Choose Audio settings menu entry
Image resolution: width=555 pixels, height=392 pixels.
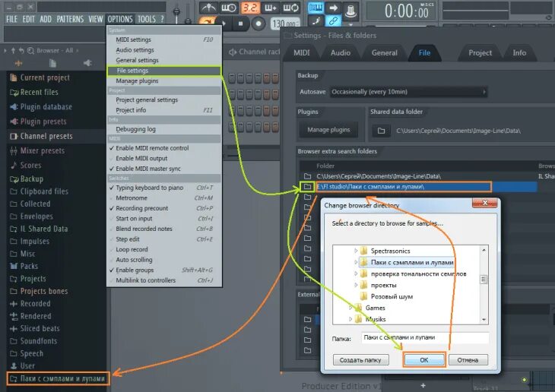tap(164, 50)
